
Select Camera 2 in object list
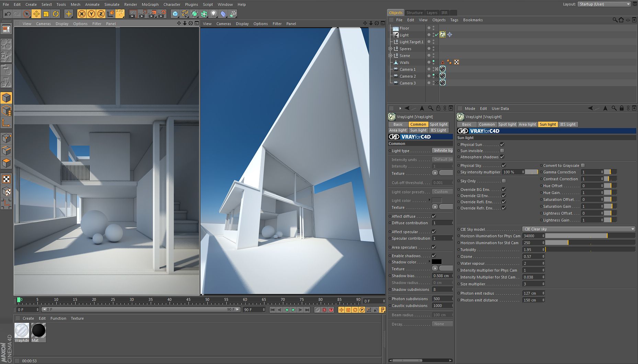pos(407,76)
